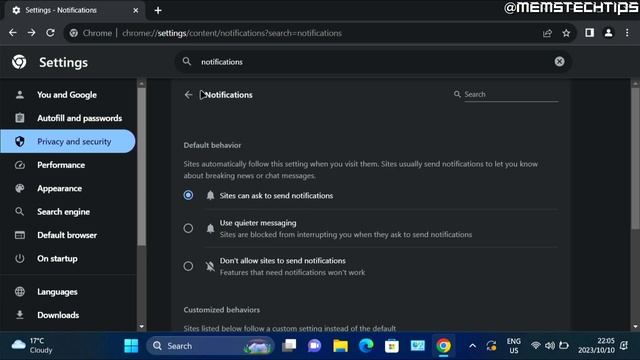Click the sidebar scrollbar down arrow

142,326
